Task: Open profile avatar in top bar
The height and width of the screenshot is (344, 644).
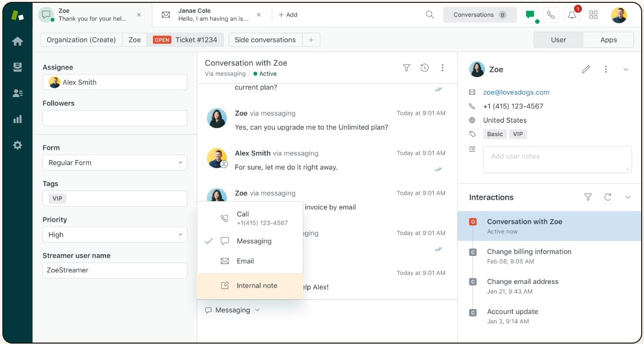Action: (619, 15)
